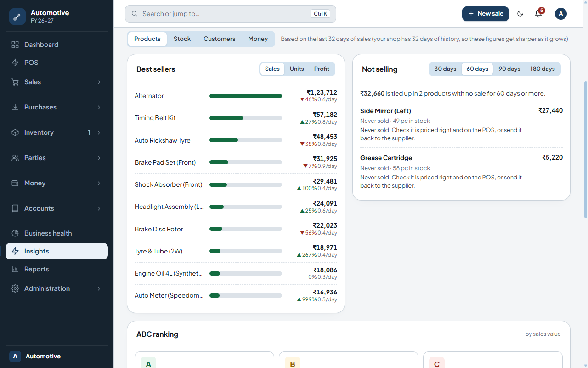588x368 pixels.
Task: Click the POS lightning icon
Action: tap(15, 63)
